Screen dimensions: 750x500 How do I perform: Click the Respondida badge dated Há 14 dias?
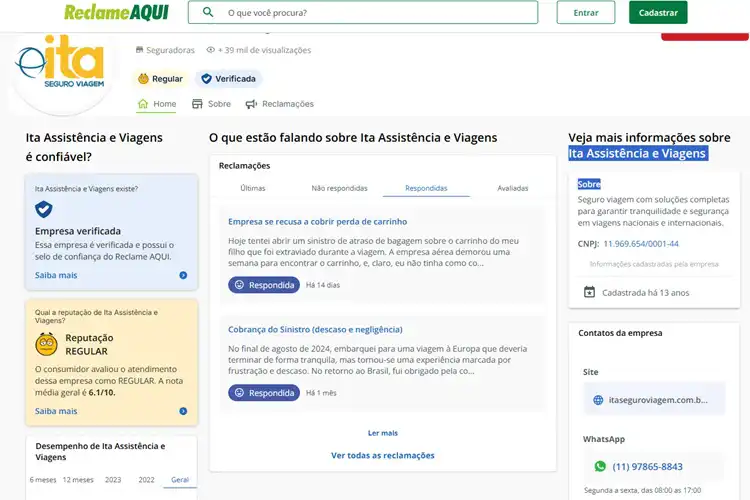tap(264, 285)
